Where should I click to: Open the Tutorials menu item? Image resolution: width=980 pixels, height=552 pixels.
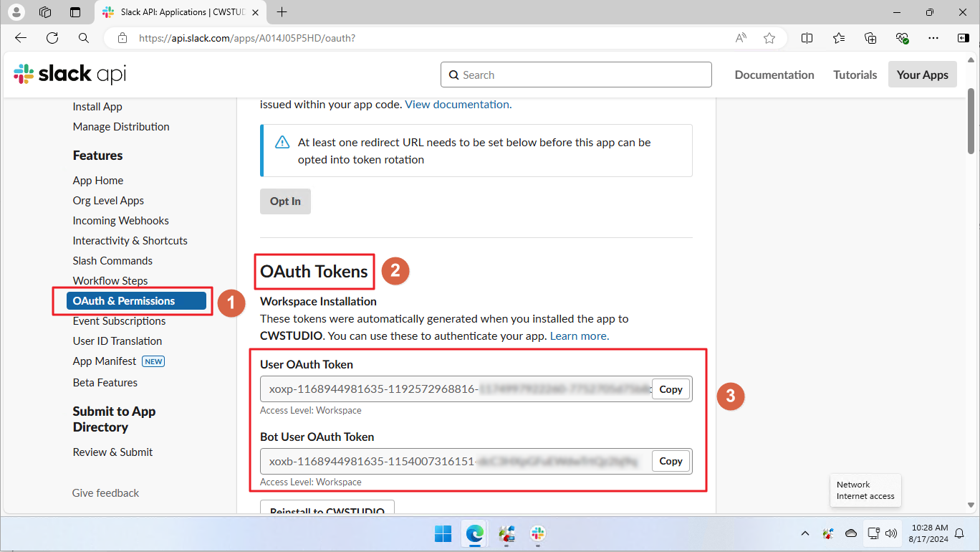point(855,75)
